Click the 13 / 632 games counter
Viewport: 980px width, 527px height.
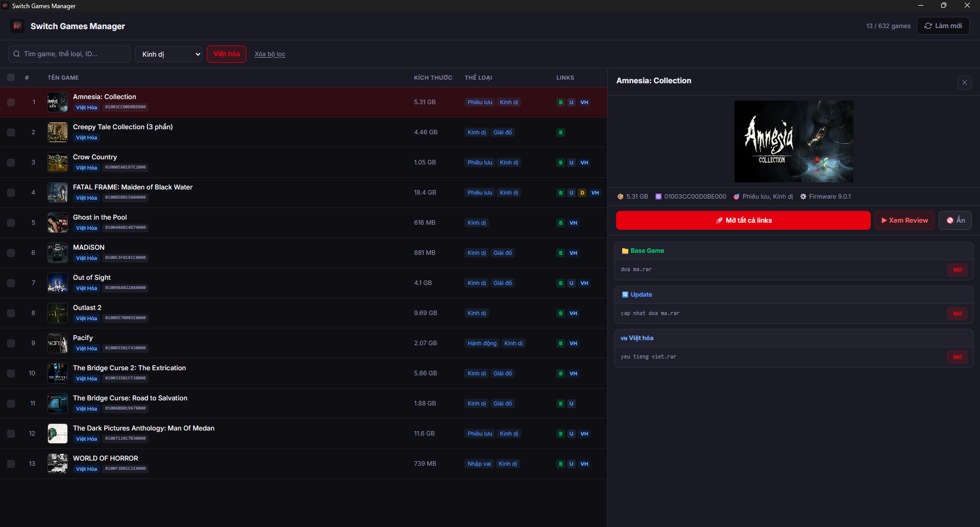pyautogui.click(x=888, y=26)
